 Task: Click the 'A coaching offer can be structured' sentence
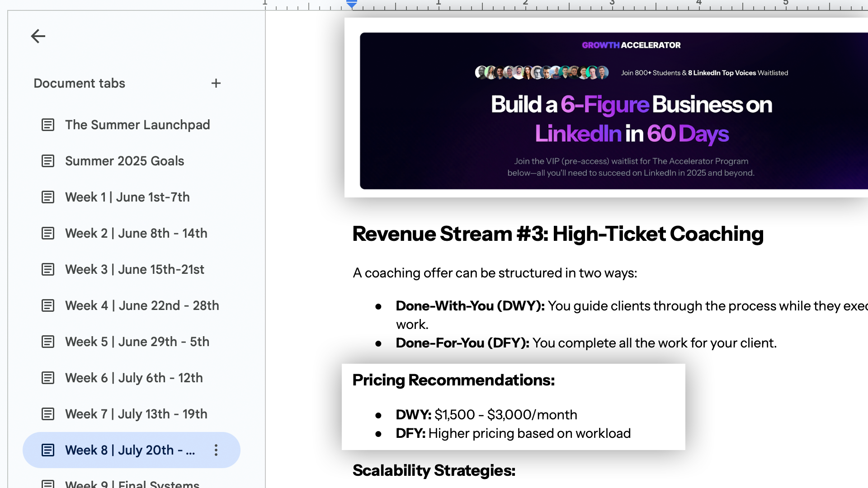coord(495,273)
